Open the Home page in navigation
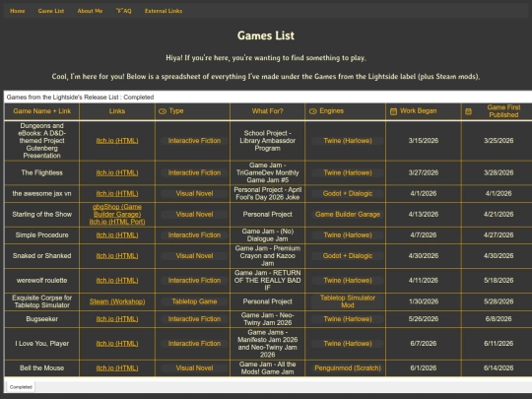Screen dimensions: 532x399 pos(18,11)
